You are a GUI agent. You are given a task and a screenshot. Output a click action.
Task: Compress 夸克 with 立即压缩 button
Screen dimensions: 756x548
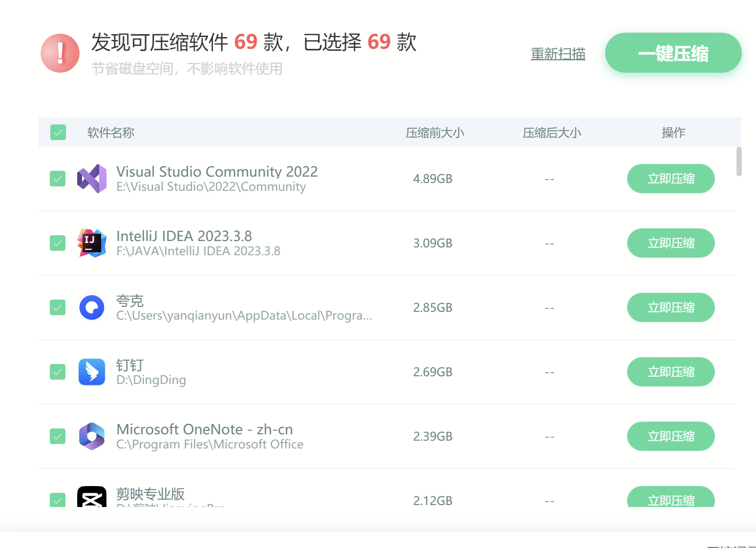click(671, 307)
